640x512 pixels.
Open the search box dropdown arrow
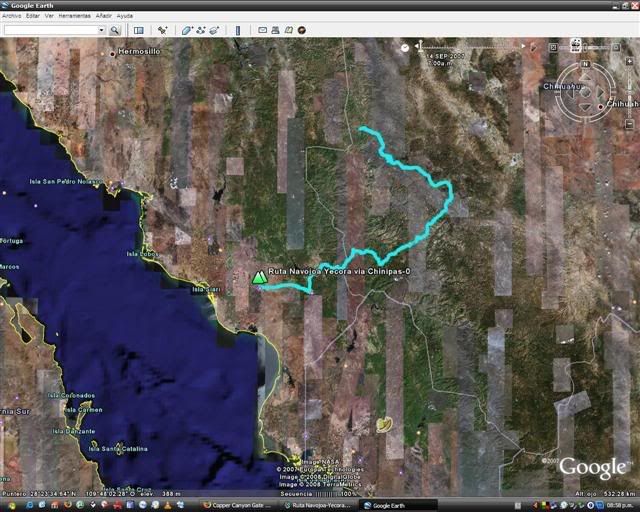coord(101,30)
